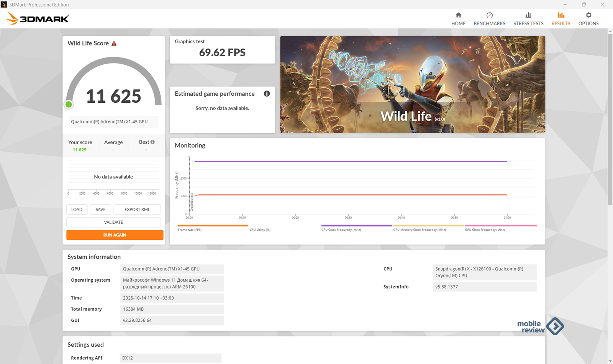The height and width of the screenshot is (364, 613).
Task: Go to Stress Tests chart icon
Action: point(528,15)
